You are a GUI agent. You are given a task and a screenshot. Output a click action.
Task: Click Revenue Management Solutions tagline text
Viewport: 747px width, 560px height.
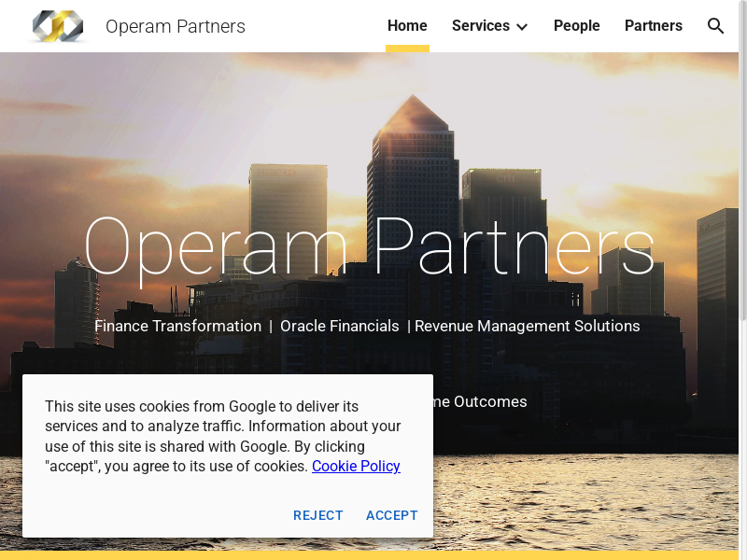click(528, 326)
